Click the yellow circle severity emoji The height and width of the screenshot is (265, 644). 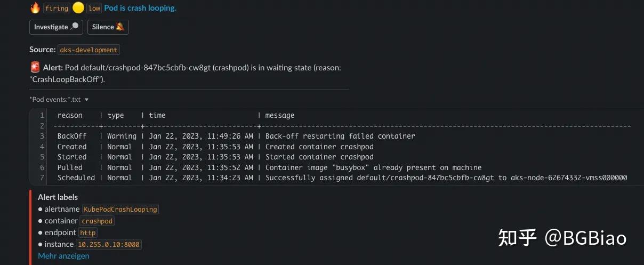tap(78, 8)
